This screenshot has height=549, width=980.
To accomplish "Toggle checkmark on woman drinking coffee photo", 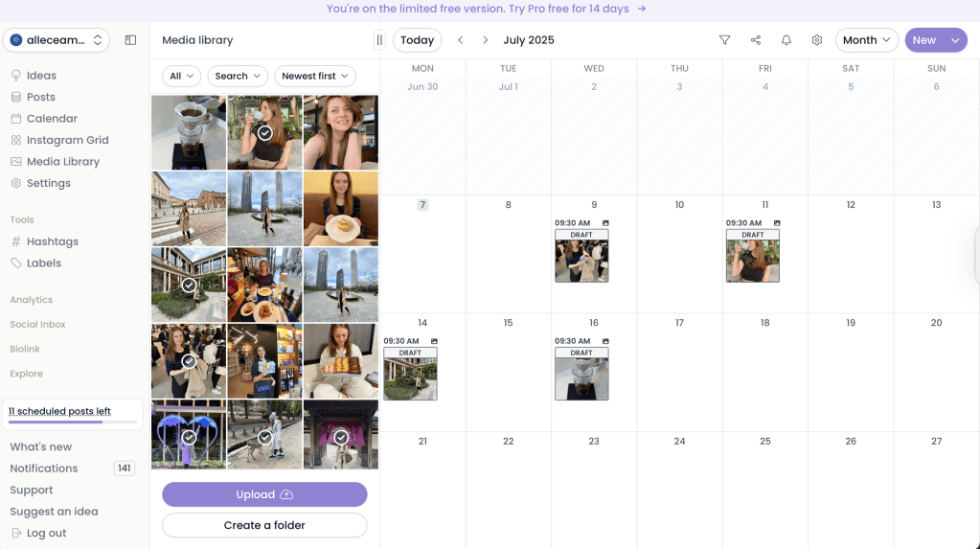I will 265,132.
